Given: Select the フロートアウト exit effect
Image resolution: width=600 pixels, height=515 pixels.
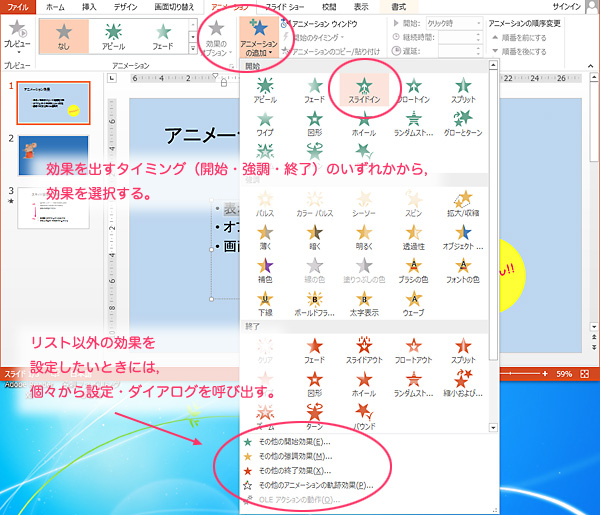Looking at the screenshot, I should click(414, 350).
